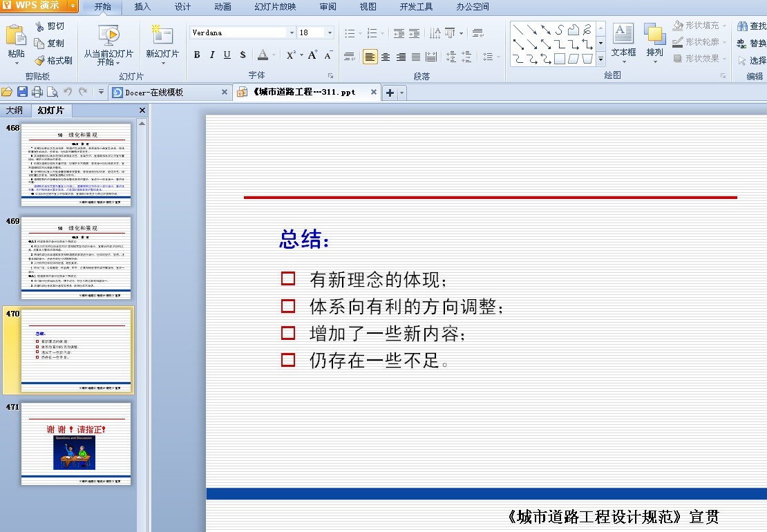Click the Print icon in quick access toolbar
767x532 pixels.
[x=37, y=92]
